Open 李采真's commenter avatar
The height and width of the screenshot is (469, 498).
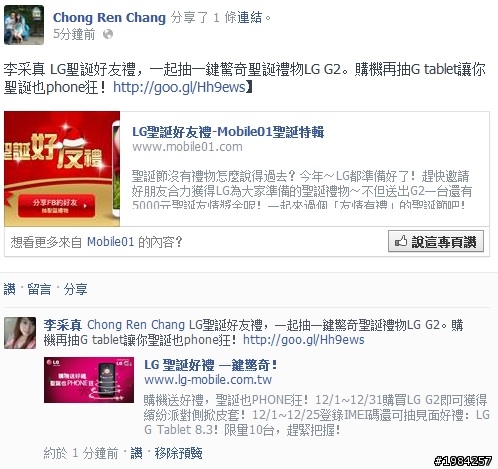click(20, 333)
